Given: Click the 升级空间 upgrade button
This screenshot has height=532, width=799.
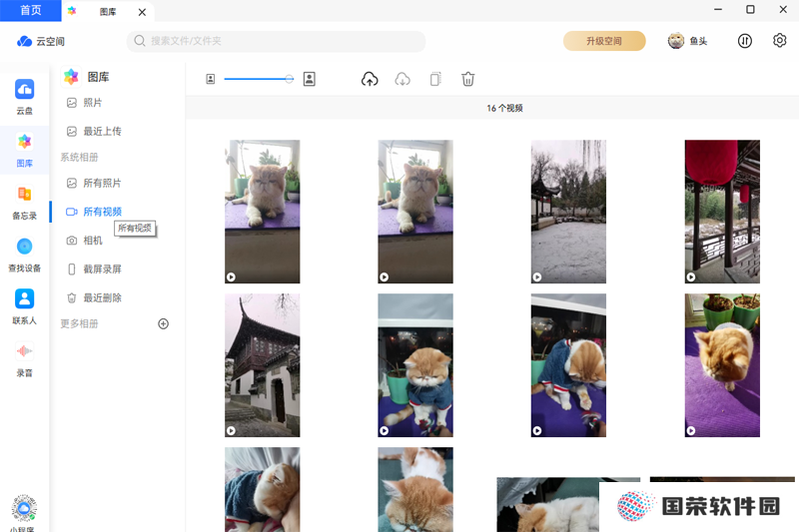Looking at the screenshot, I should pos(604,41).
